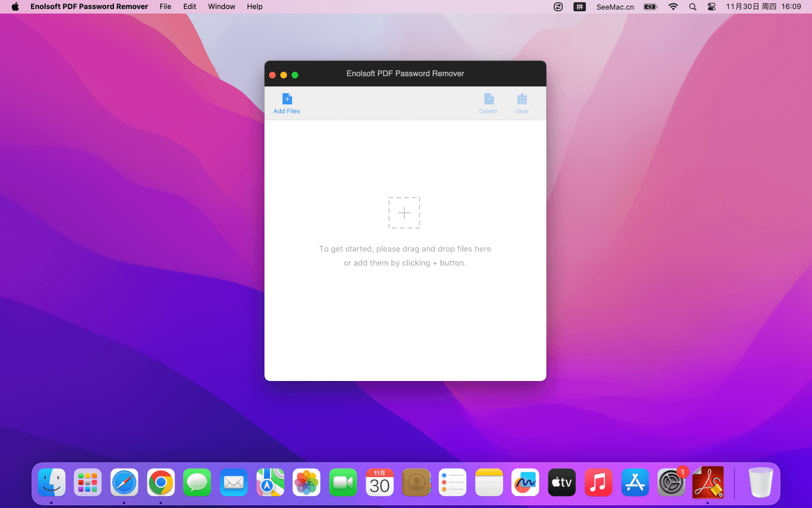Click the input method icon in menu bar
This screenshot has width=812, height=508.
click(x=580, y=7)
